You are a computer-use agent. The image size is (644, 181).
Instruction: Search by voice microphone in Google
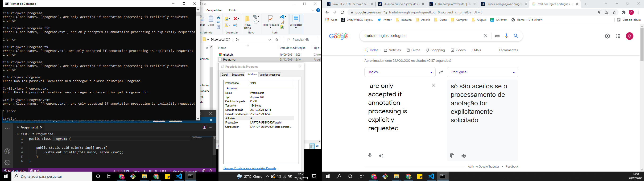507,36
